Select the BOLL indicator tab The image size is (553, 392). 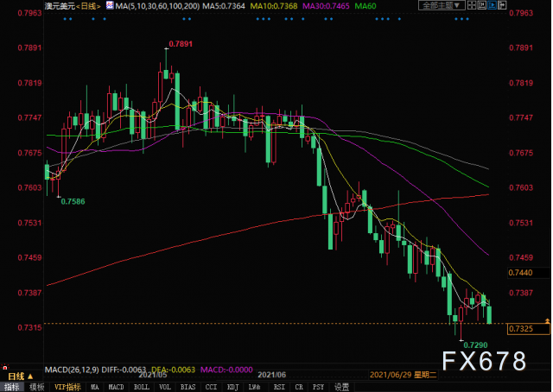(x=141, y=387)
